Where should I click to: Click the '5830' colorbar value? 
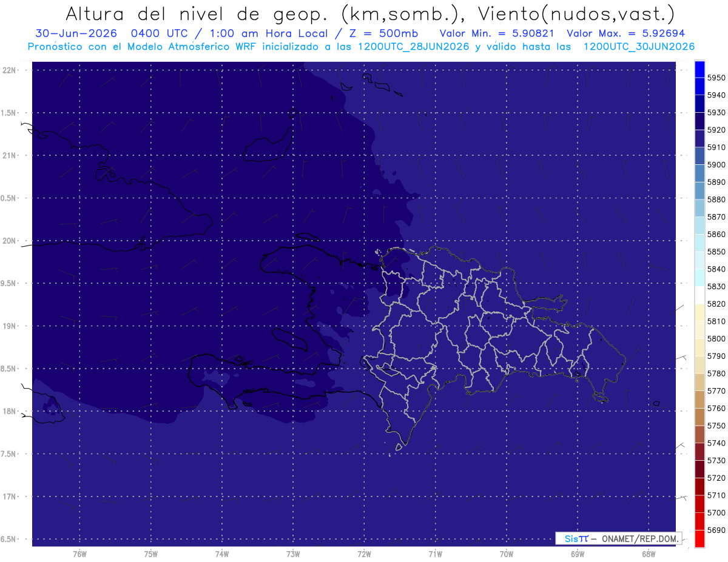click(716, 286)
